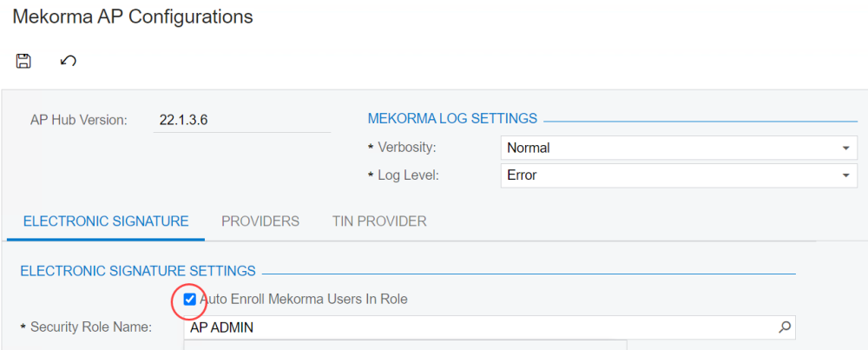The width and height of the screenshot is (868, 350).
Task: Click the Security Role Name label
Action: click(x=91, y=327)
